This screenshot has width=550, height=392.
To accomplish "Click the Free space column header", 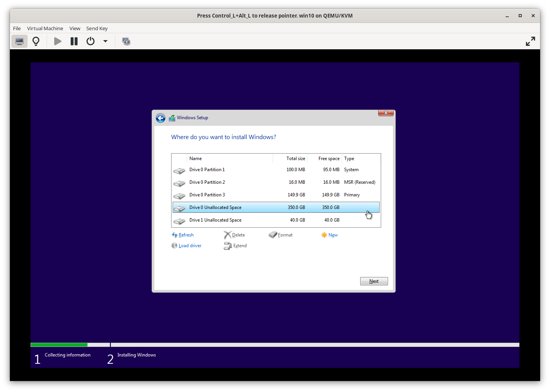I will pos(324,159).
